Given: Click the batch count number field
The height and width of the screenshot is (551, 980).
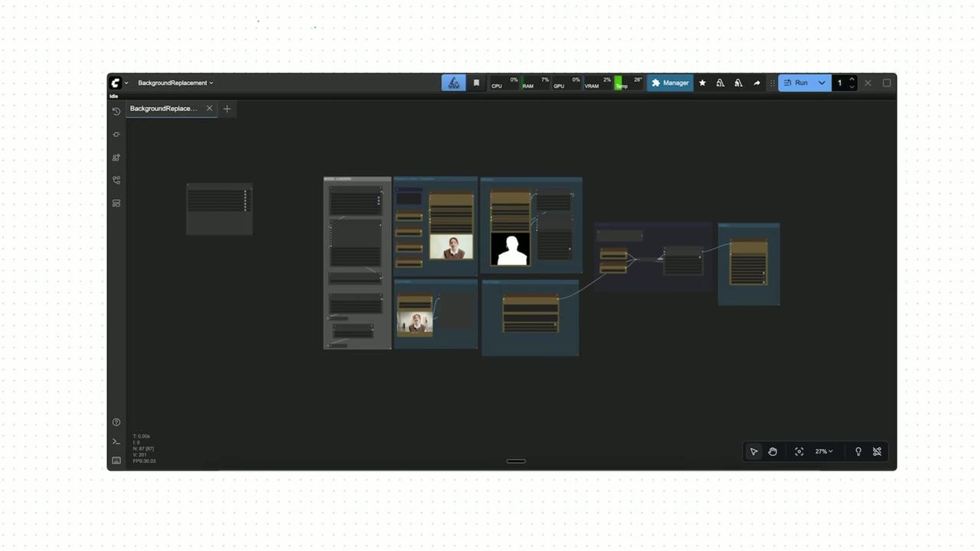Looking at the screenshot, I should [839, 83].
